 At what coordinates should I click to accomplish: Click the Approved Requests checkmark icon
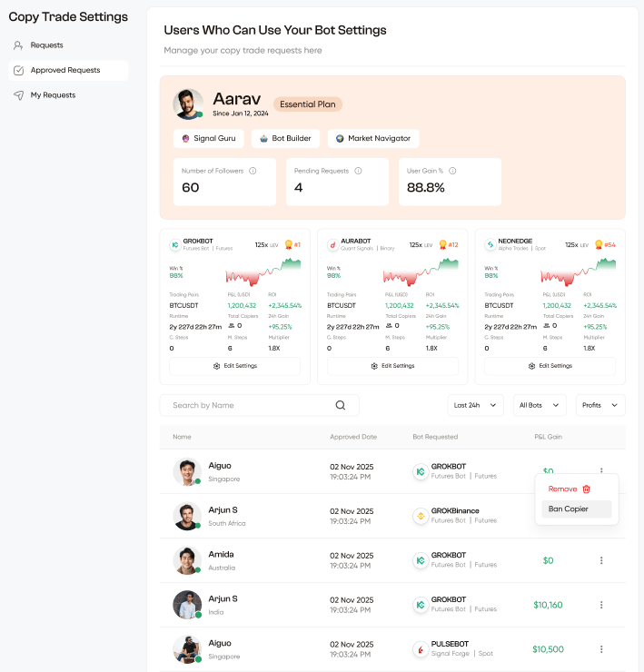(18, 70)
